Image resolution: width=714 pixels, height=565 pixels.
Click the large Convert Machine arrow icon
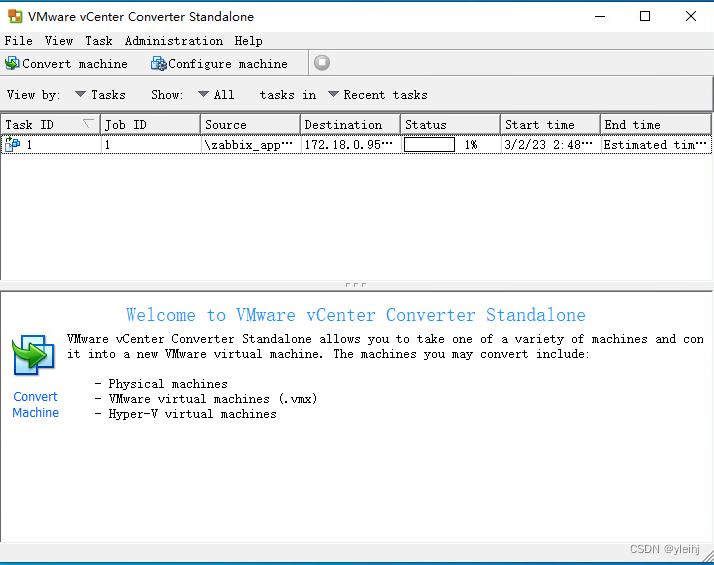click(x=34, y=355)
